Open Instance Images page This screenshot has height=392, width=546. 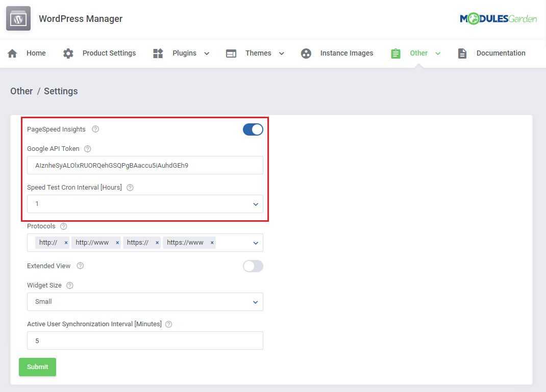[x=346, y=53]
